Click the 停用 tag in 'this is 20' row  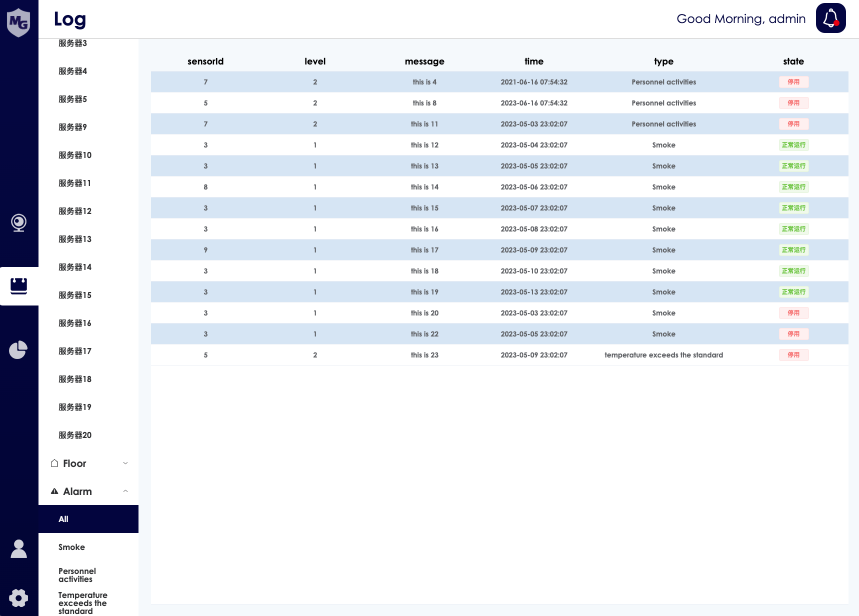793,313
